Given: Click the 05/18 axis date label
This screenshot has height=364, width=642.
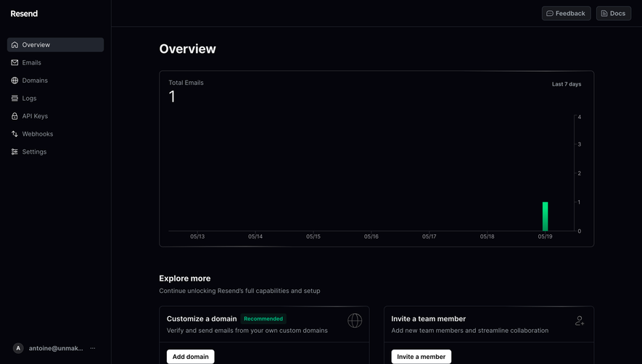Looking at the screenshot, I should point(487,236).
